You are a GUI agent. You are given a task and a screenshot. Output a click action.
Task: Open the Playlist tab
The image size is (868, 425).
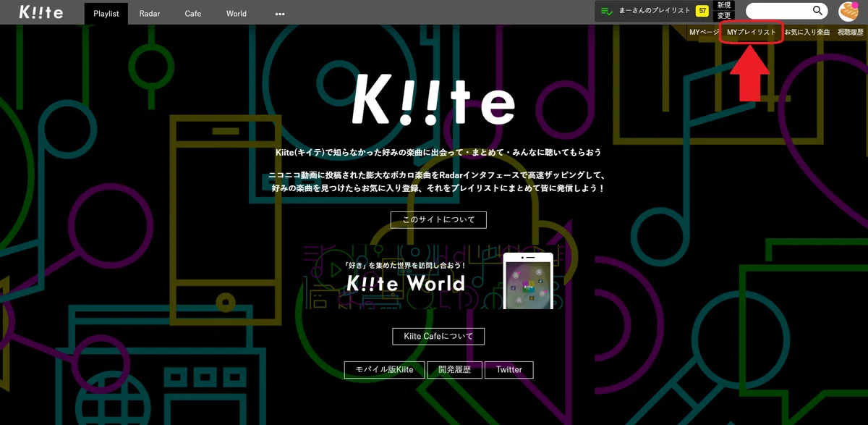106,13
